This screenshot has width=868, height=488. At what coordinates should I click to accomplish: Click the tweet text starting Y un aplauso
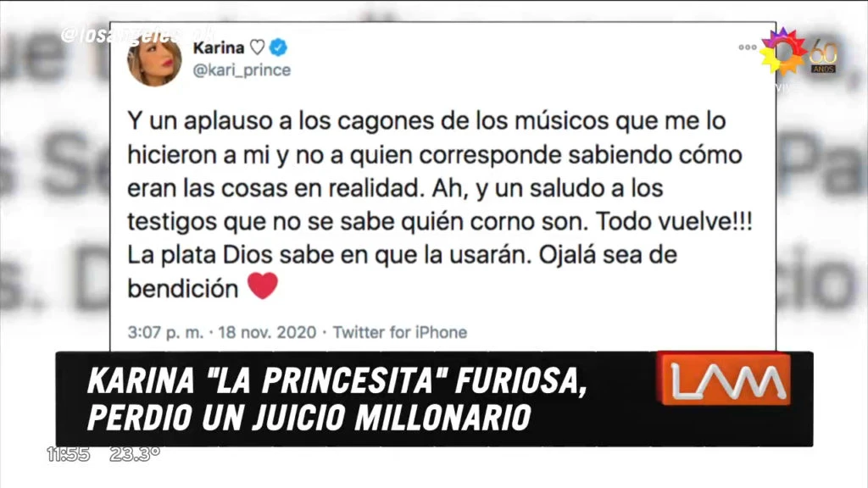point(440,203)
